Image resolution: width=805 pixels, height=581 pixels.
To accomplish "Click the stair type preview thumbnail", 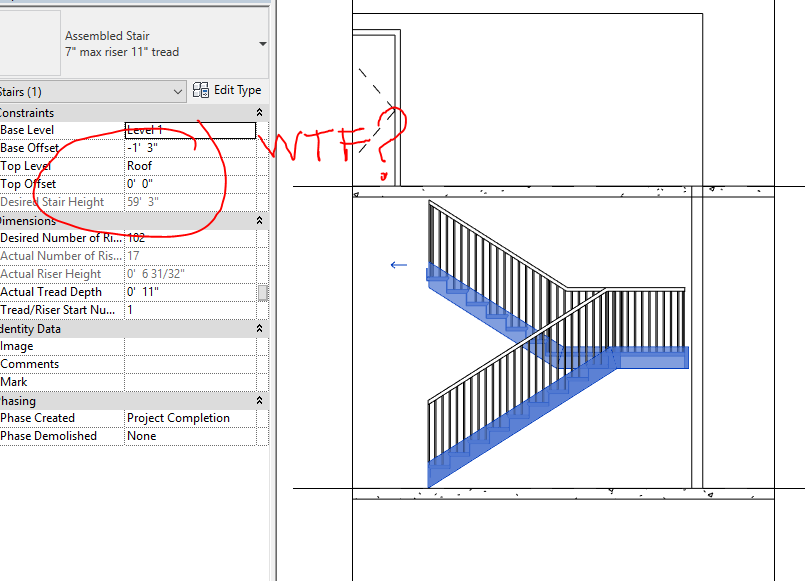I will click(29, 40).
